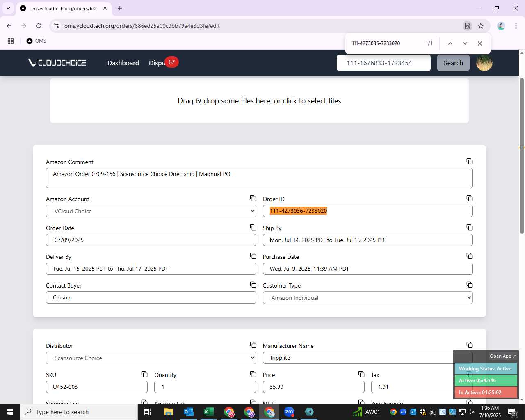View site information icon in address bar
The width and height of the screenshot is (525, 420).
click(57, 26)
